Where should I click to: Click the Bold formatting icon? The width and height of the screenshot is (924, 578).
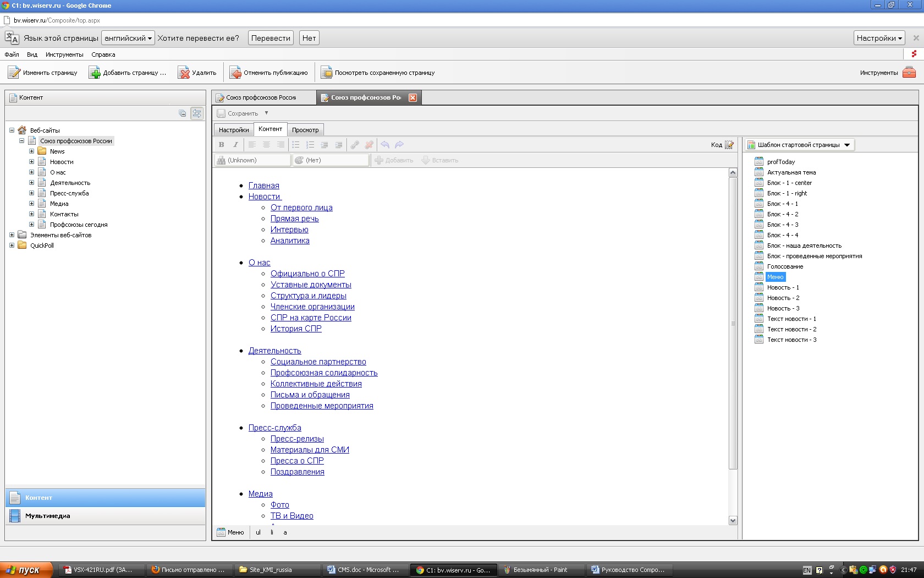(221, 145)
